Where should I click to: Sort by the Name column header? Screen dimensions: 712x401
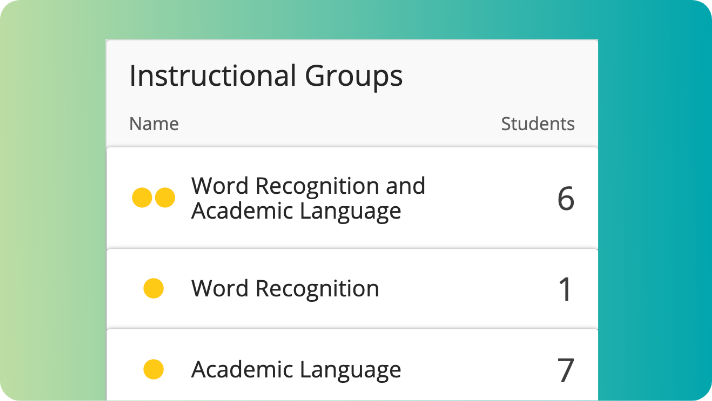(154, 124)
